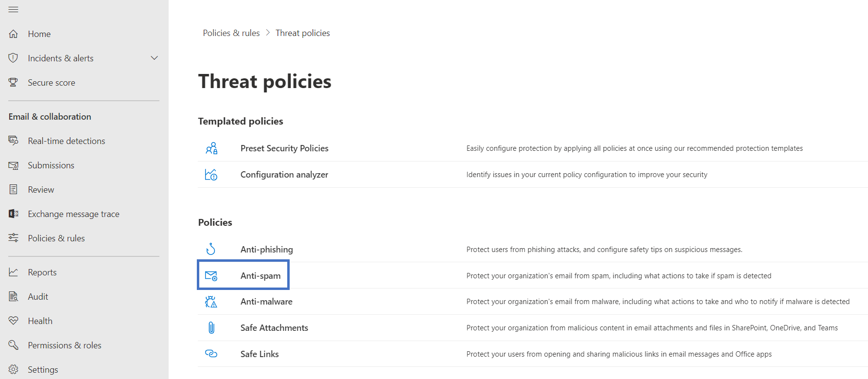Open Exchange message trace
The width and height of the screenshot is (868, 379).
click(73, 214)
